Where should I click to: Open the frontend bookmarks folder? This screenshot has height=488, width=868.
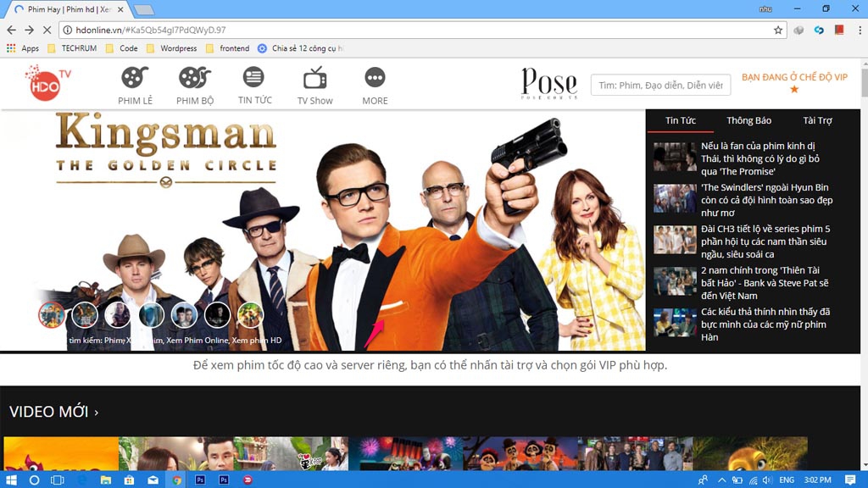[227, 48]
